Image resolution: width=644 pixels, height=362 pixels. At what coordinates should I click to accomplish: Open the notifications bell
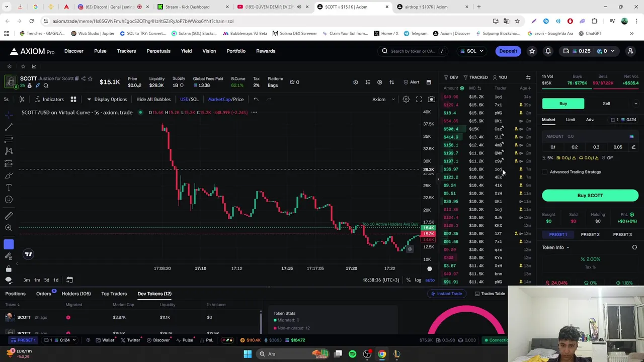[x=548, y=51]
